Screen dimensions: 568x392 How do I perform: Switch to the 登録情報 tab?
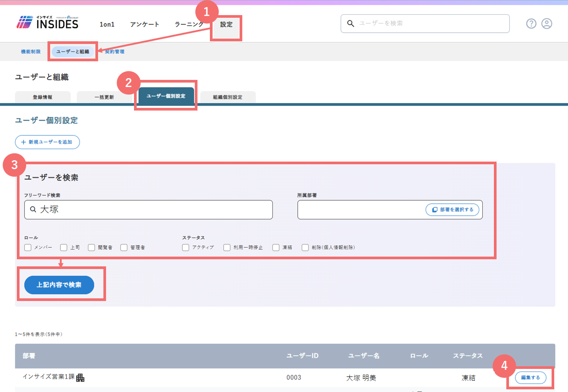43,97
